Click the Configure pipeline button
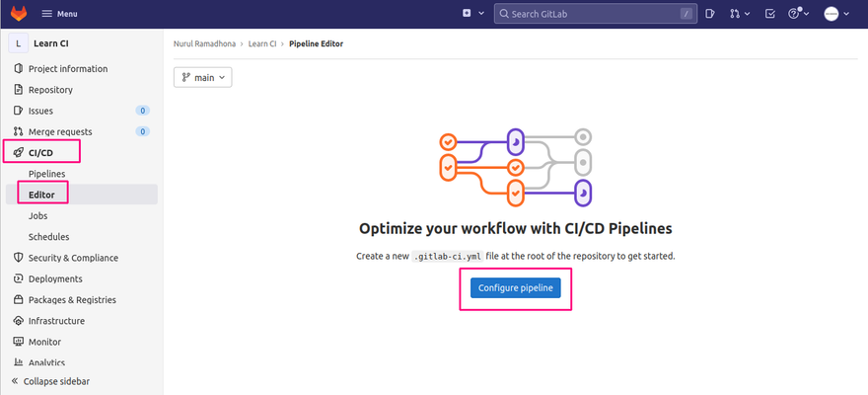This screenshot has width=868, height=395. (x=515, y=288)
